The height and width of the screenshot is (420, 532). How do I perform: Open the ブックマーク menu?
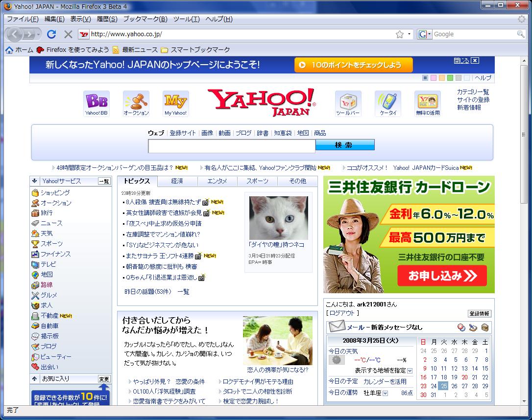[145, 19]
